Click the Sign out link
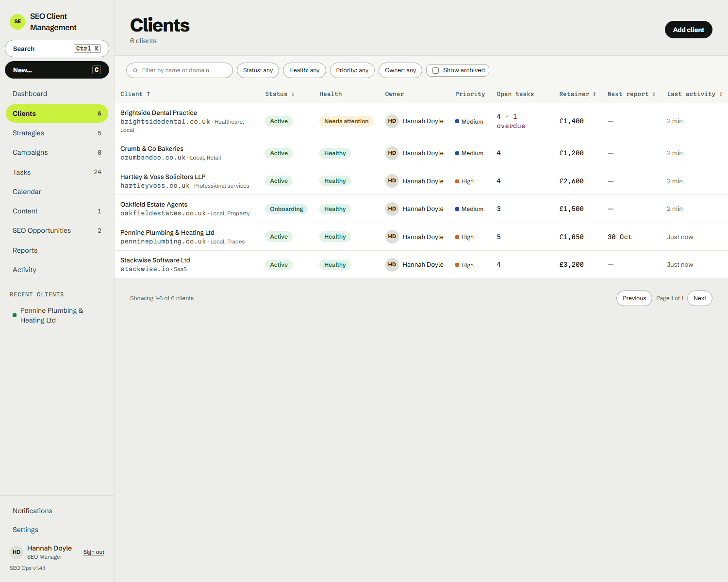 pyautogui.click(x=94, y=552)
